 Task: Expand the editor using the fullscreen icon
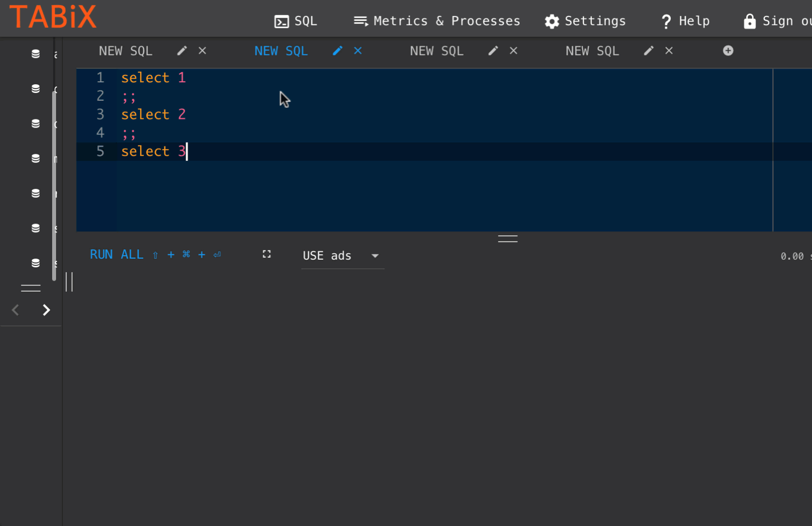(x=266, y=254)
